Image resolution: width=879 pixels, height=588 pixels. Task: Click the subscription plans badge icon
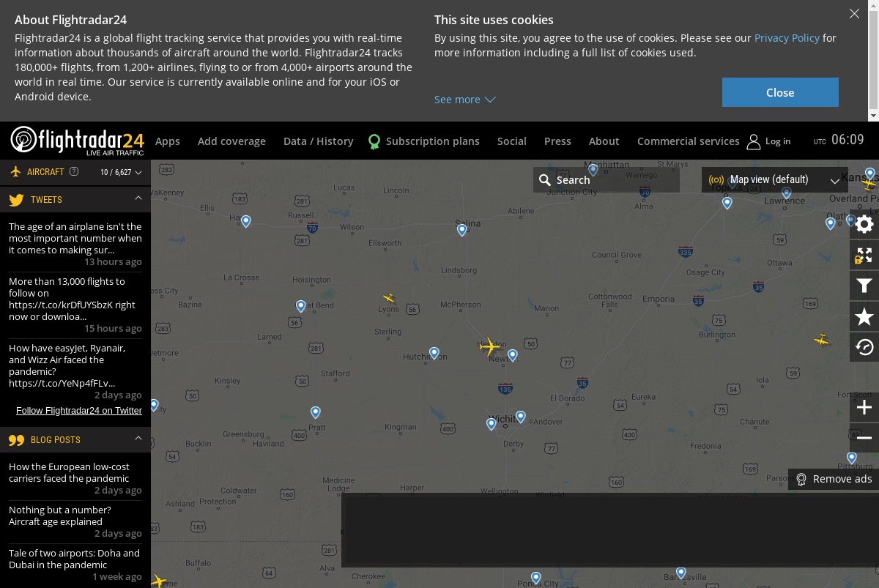(x=374, y=141)
